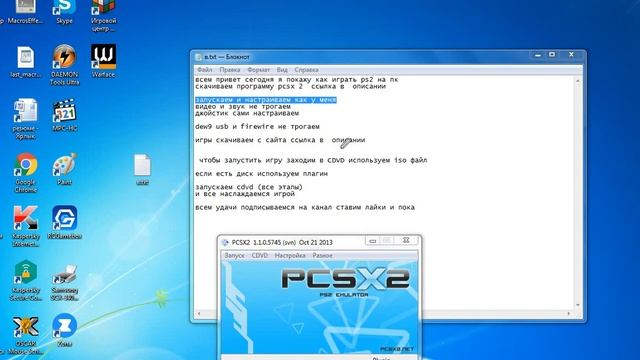The width and height of the screenshot is (640, 360).
Task: Click the line 'чтобы запустить игру заходим в CDVD'
Action: (x=313, y=160)
